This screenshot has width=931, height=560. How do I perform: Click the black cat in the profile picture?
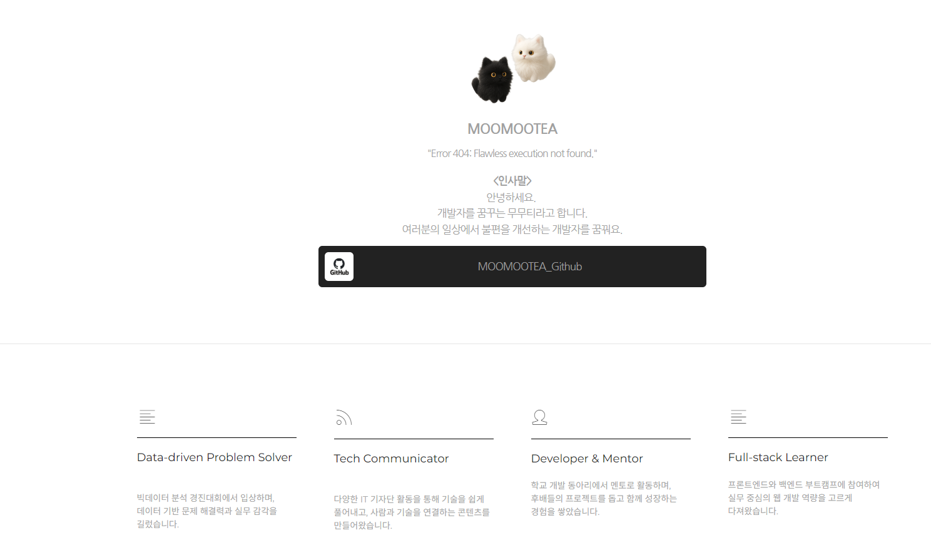(x=492, y=79)
